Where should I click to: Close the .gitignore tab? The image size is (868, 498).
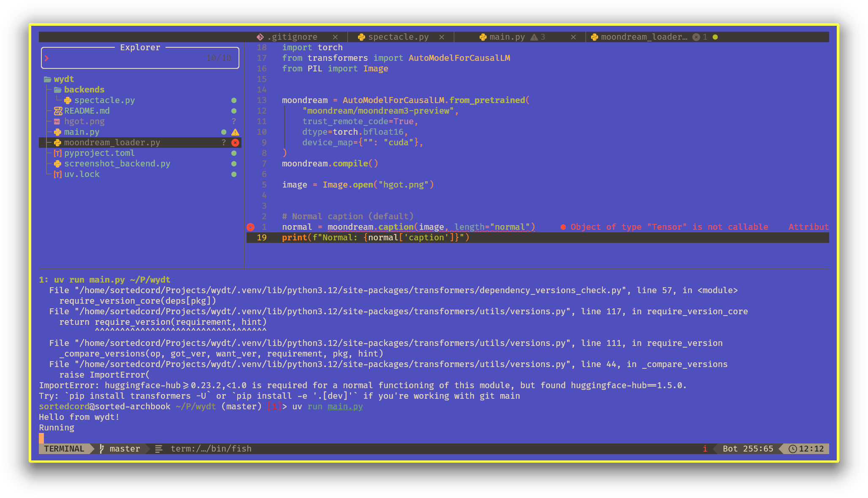point(335,37)
